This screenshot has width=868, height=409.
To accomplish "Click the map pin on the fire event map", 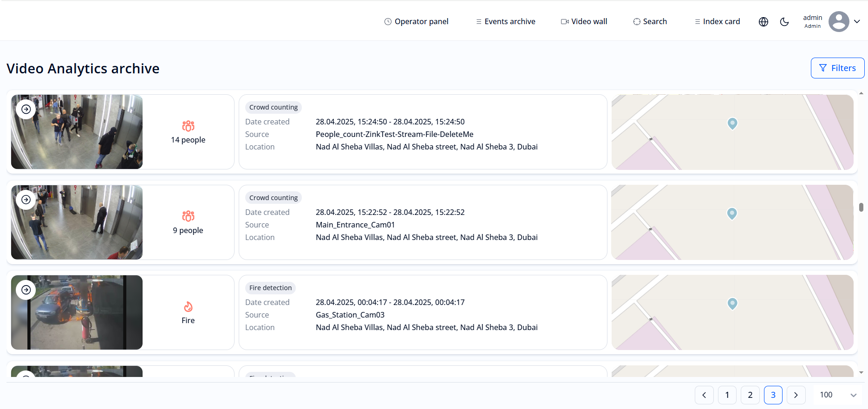I will click(732, 303).
